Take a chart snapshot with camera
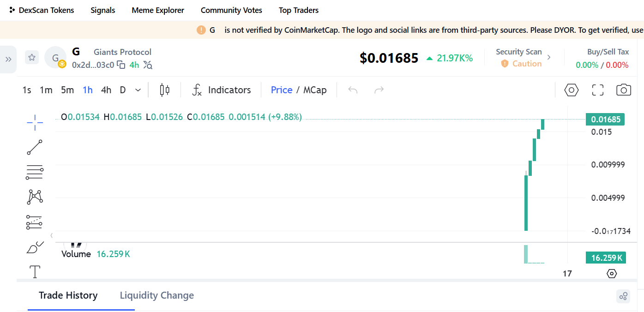The height and width of the screenshot is (312, 644). click(x=624, y=90)
